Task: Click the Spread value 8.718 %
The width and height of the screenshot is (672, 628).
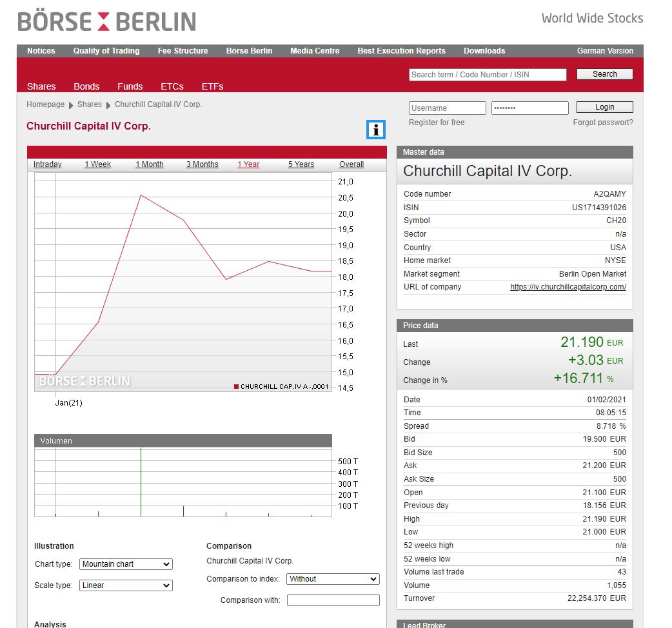Action: [611, 426]
